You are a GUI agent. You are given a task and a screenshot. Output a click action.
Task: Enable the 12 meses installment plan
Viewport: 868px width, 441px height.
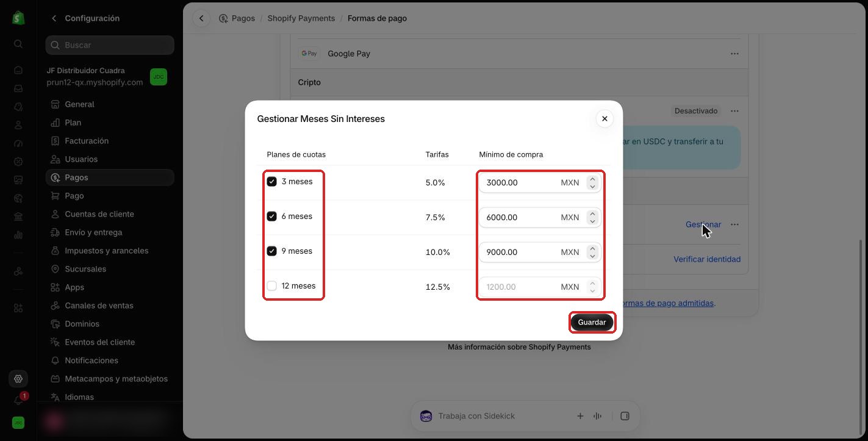coord(272,286)
